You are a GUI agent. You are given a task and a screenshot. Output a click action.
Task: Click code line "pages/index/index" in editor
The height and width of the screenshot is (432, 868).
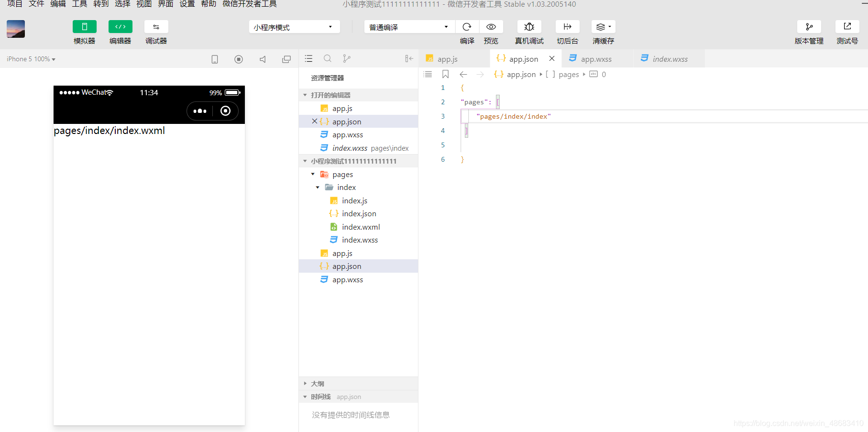(514, 116)
